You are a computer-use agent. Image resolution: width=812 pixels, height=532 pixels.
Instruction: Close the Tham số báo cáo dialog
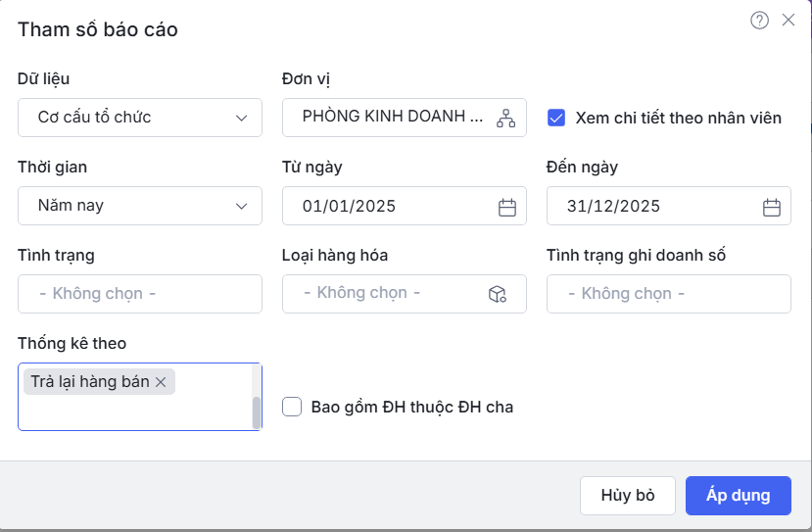788,21
